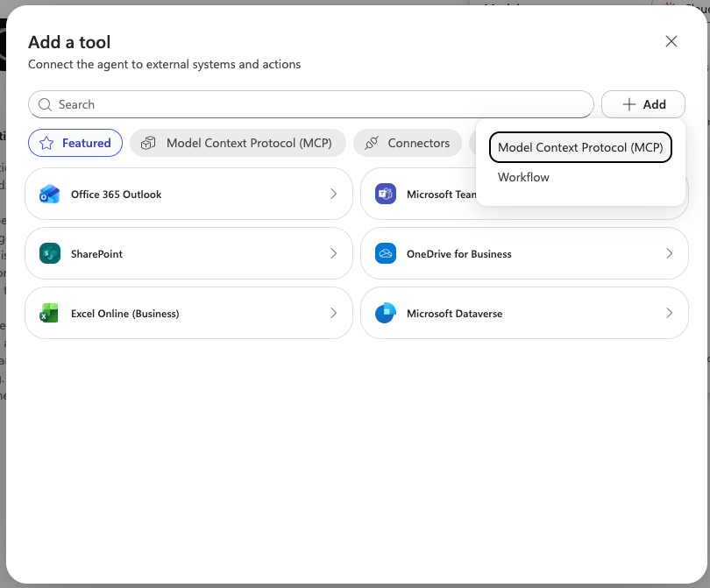Click the Office 365 Outlook icon
710x588 pixels.
pyautogui.click(x=49, y=195)
